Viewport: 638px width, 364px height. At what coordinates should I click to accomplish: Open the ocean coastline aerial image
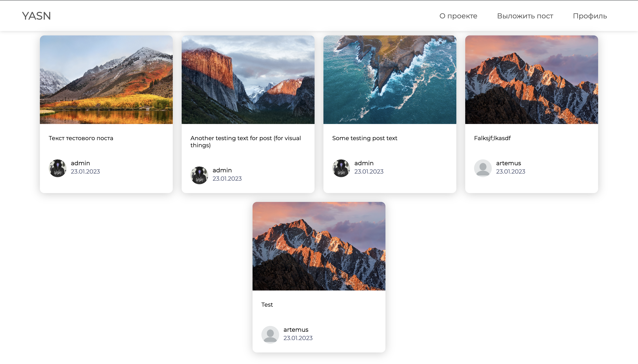390,80
